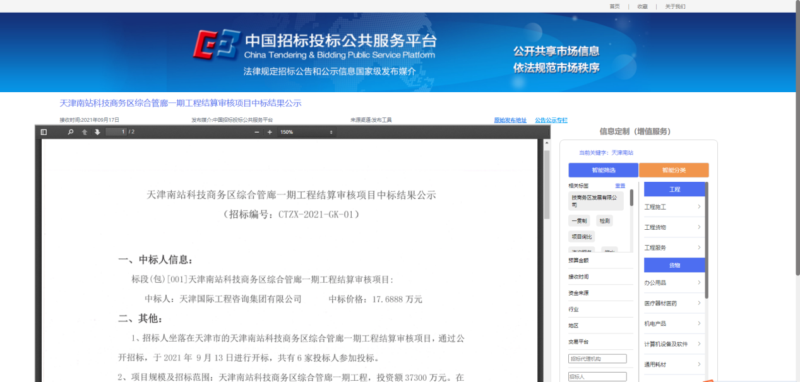Click the PDF page number field
The width and height of the screenshot is (800, 382).
[116, 132]
